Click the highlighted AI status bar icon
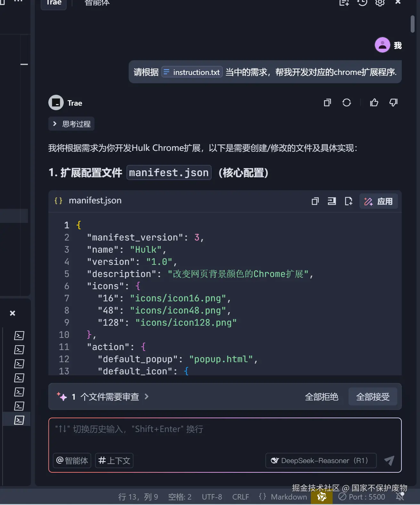420x505 pixels. (x=321, y=497)
